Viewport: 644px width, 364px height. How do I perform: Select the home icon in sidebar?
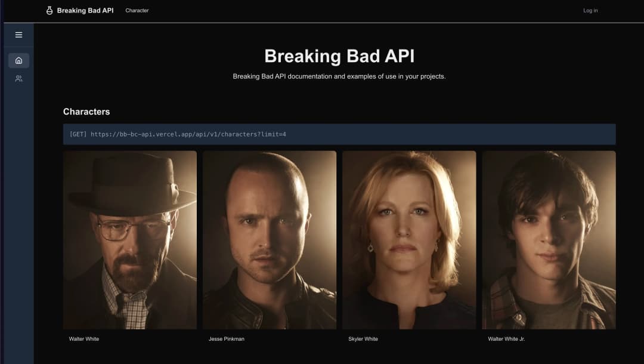[x=19, y=60]
